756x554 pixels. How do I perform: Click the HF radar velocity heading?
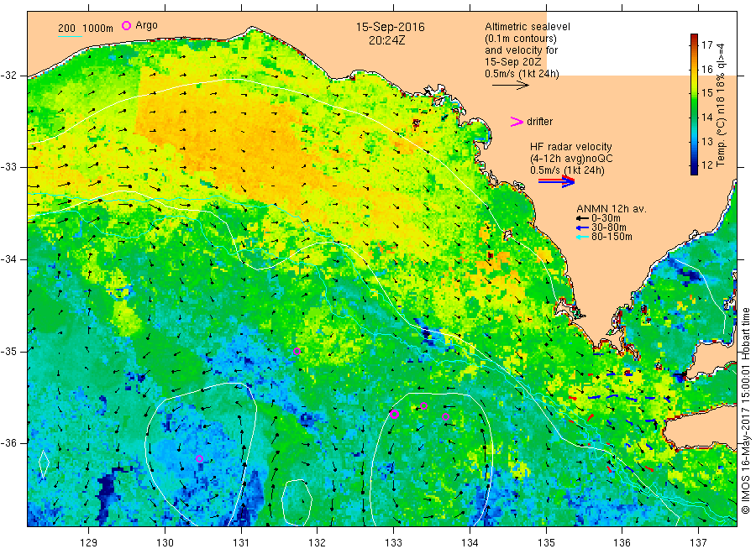click(571, 146)
